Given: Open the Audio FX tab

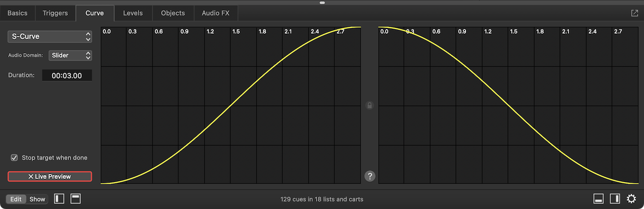Looking at the screenshot, I should coord(216,13).
